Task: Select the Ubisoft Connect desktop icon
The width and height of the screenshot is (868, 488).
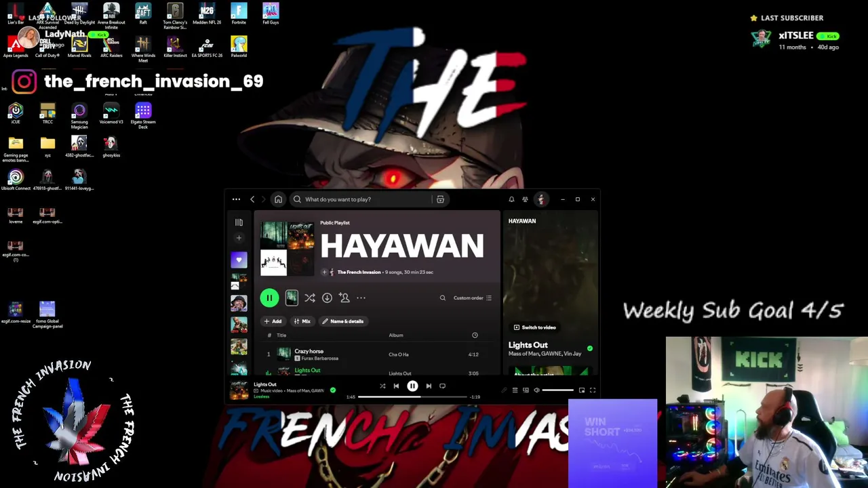Action: click(x=16, y=180)
